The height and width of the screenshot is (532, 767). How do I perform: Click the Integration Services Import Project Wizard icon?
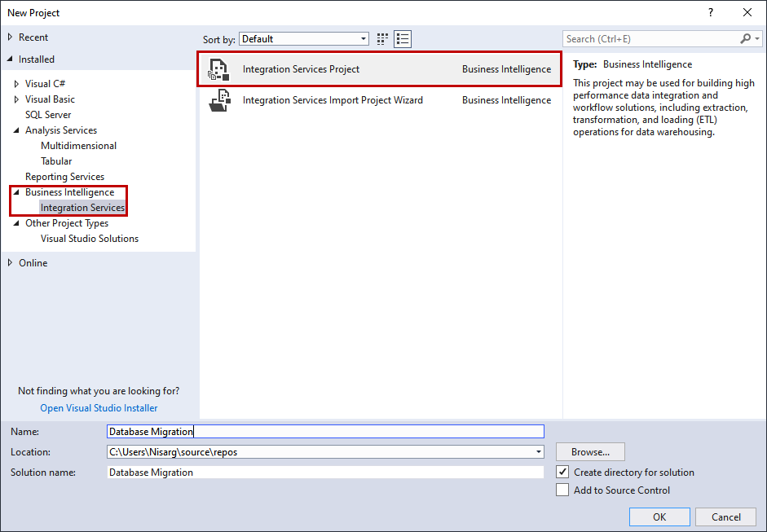point(219,100)
